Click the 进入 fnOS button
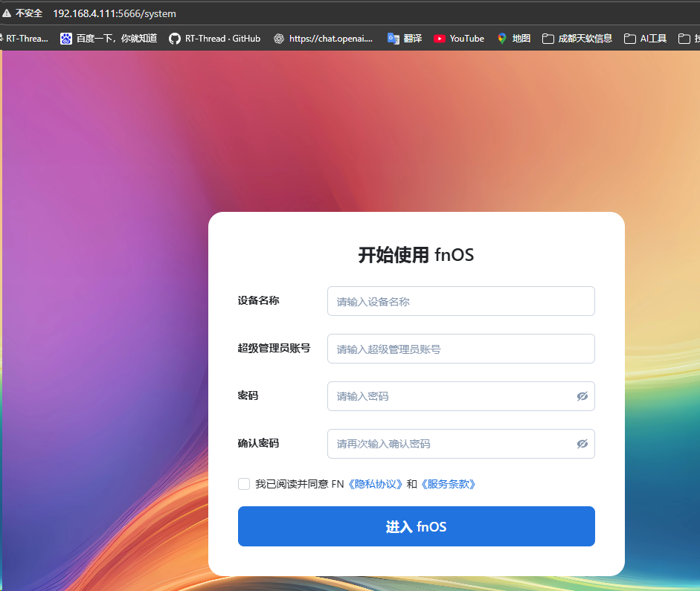The height and width of the screenshot is (591, 700). tap(416, 526)
